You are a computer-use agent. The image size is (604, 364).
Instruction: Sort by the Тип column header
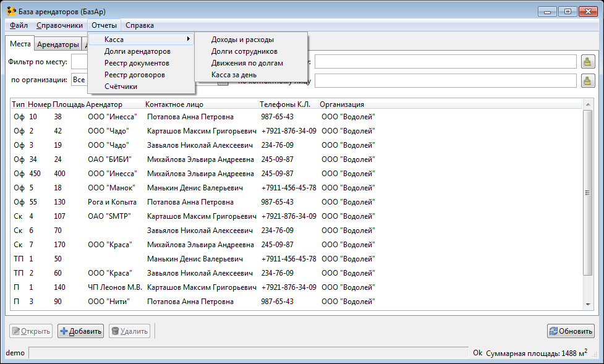coord(18,104)
